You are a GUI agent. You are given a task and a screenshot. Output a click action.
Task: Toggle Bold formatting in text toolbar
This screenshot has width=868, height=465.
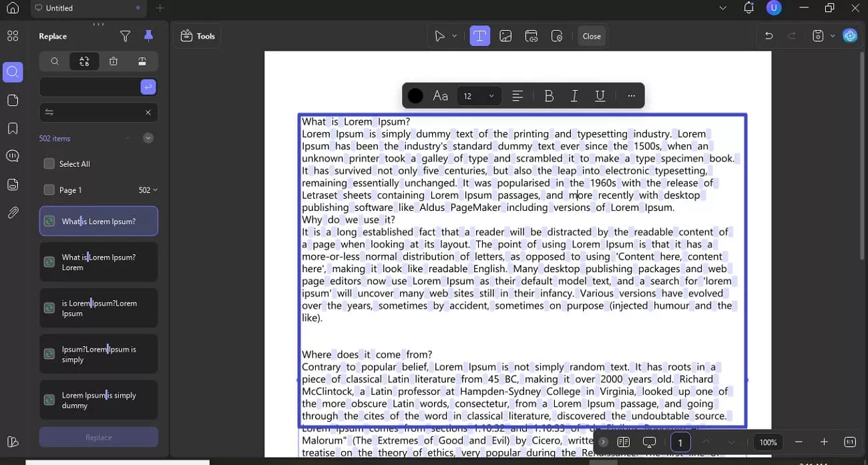point(549,95)
